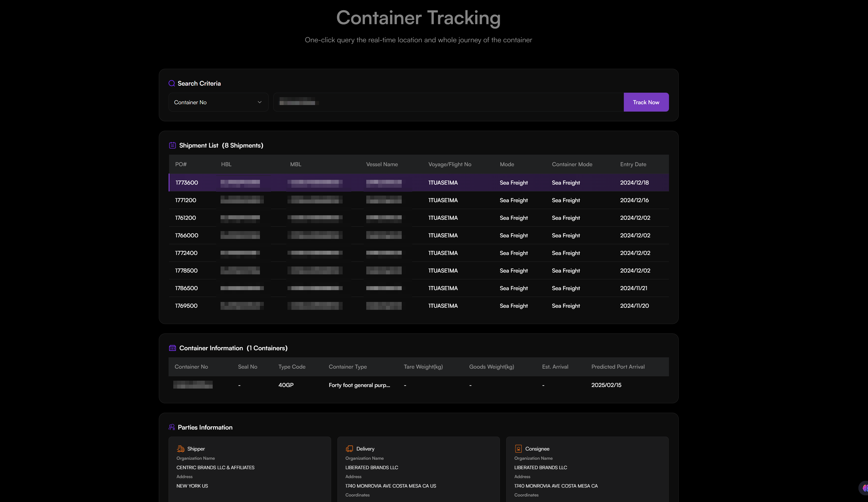868x502 pixels.
Task: Click the Entry Date column header
Action: pos(633,164)
